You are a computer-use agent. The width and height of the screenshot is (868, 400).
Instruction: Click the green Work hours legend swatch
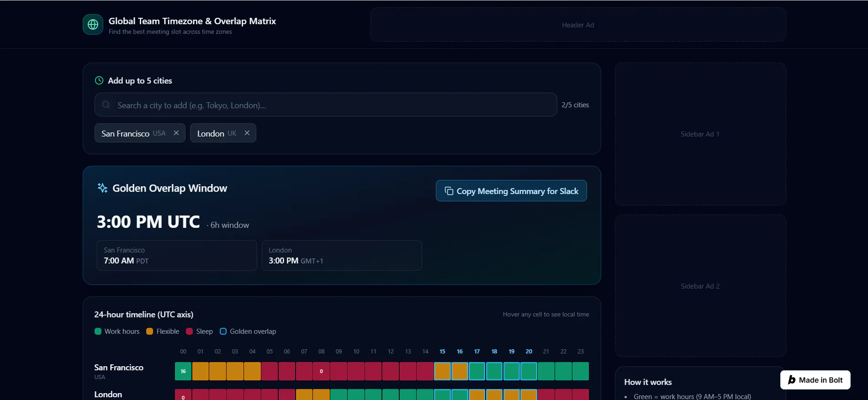[x=98, y=332]
